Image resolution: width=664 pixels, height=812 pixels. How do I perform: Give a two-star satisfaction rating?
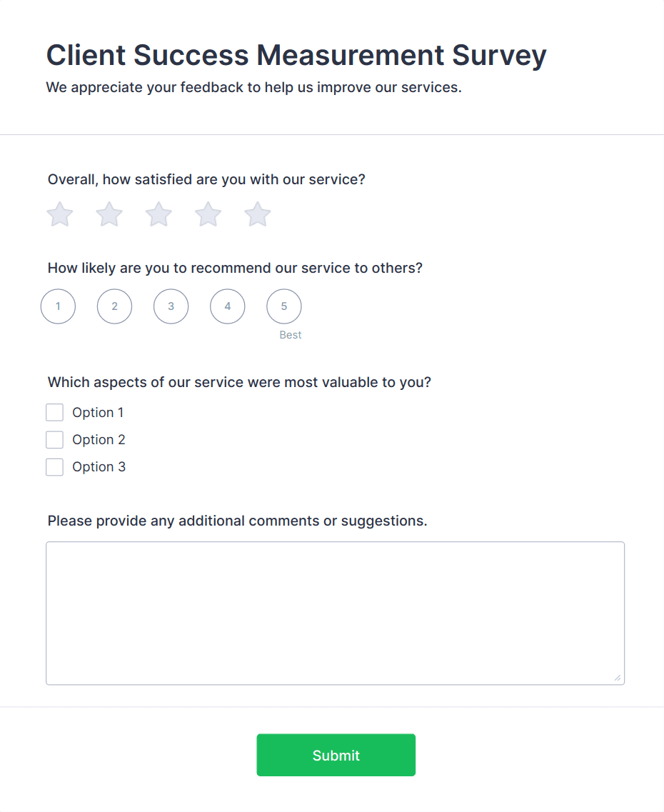[x=109, y=214]
